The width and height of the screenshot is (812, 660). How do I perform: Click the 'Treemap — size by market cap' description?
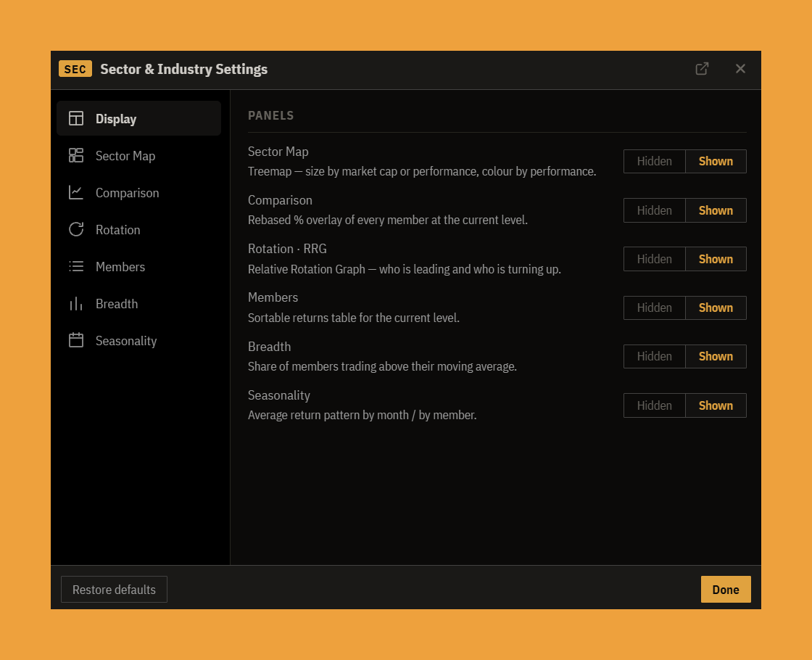[422, 171]
